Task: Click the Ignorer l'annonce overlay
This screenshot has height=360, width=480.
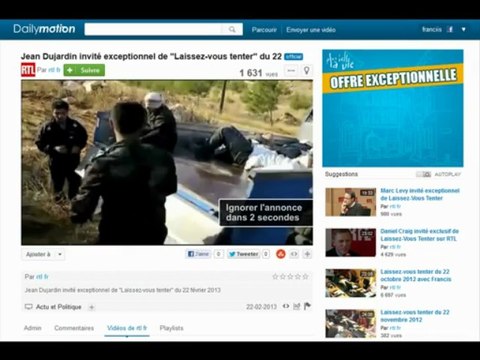Action: pyautogui.click(x=265, y=213)
